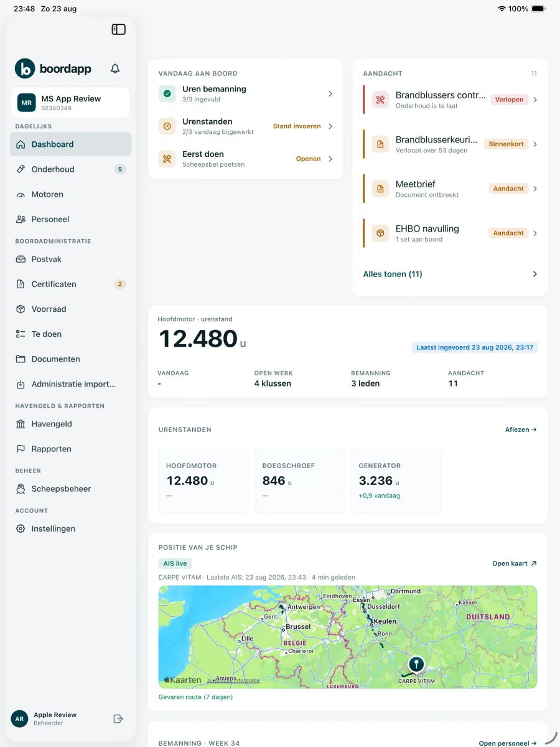Click the logout icon beside Apple Review
Screen dimensions: 560x747
coord(118,718)
